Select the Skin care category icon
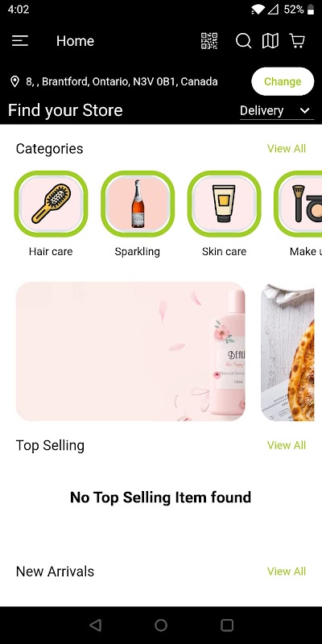 point(225,204)
